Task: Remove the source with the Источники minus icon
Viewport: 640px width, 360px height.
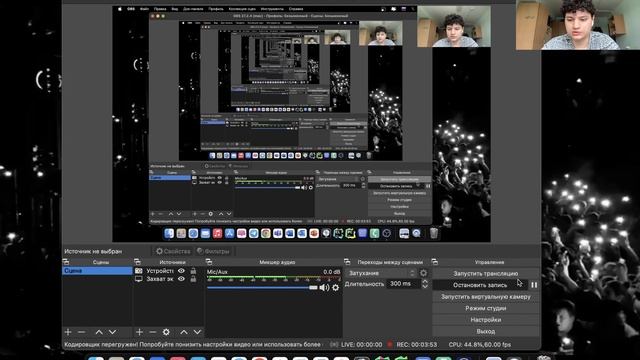Action: [153, 332]
